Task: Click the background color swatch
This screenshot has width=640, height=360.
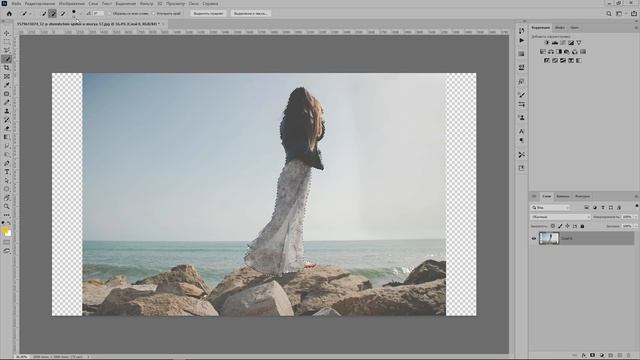Action: tap(8, 233)
